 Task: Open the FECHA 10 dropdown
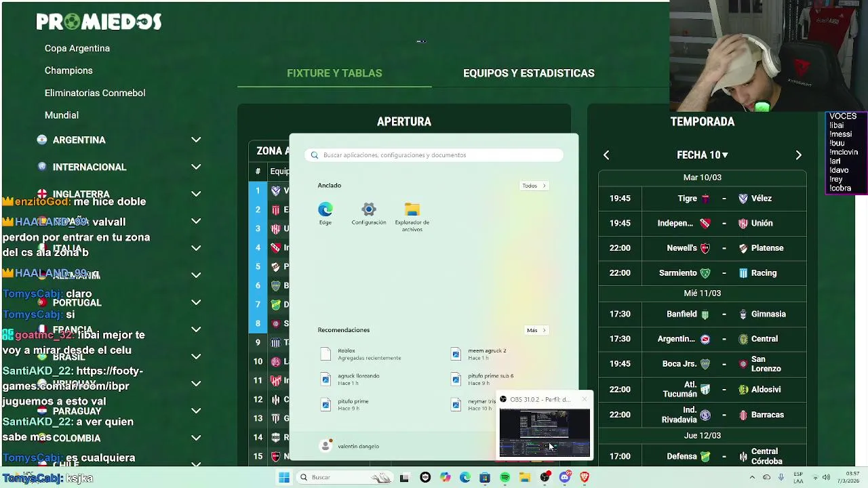click(x=702, y=155)
